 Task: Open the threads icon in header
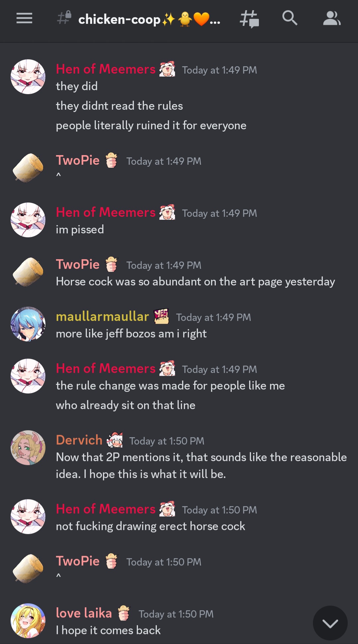249,19
